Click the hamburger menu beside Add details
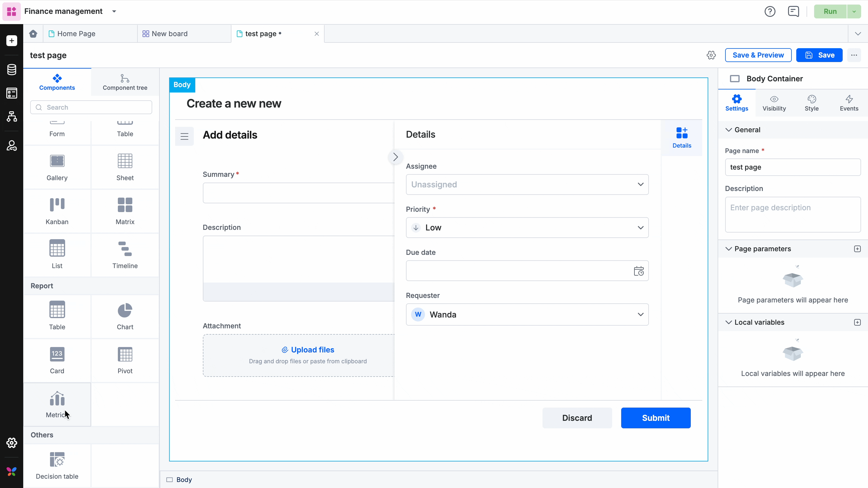 (x=184, y=136)
